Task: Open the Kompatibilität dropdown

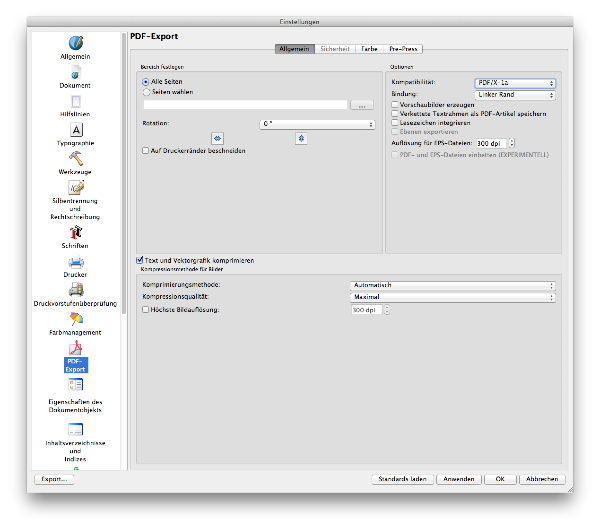Action: (514, 83)
